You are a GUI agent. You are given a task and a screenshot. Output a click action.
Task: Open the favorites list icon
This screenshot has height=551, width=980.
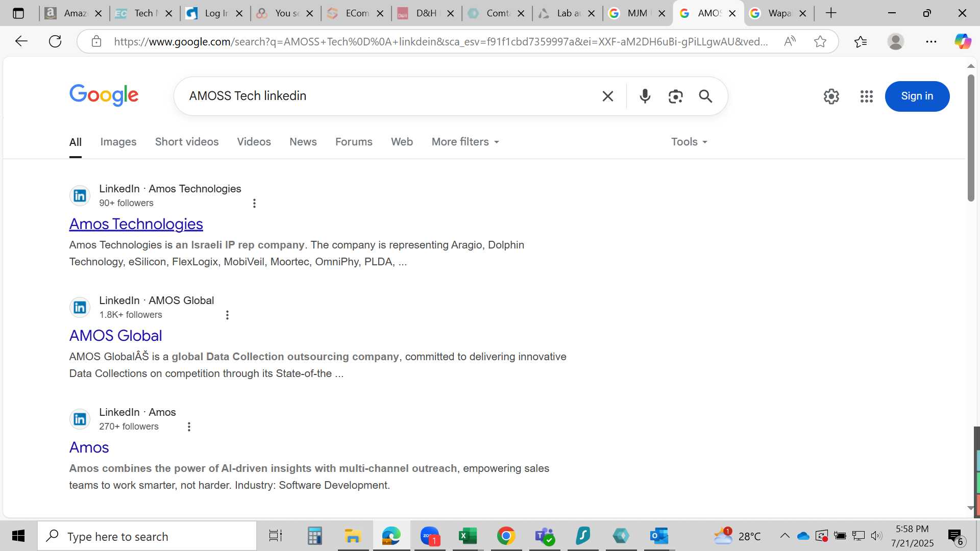(861, 41)
